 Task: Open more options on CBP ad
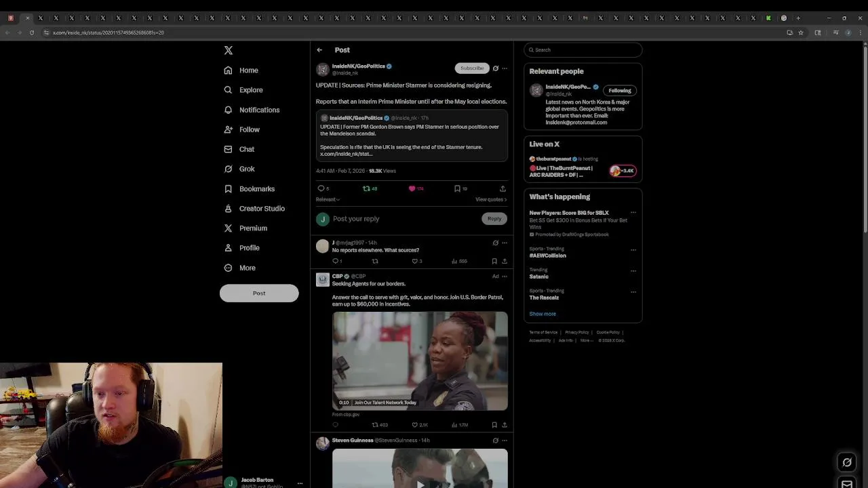point(505,277)
